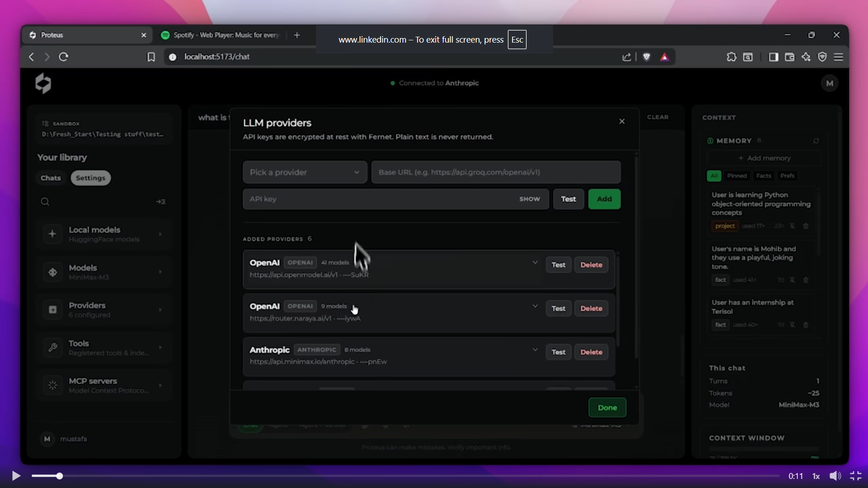Switch to the Spotify Web Player tab

click(221, 35)
